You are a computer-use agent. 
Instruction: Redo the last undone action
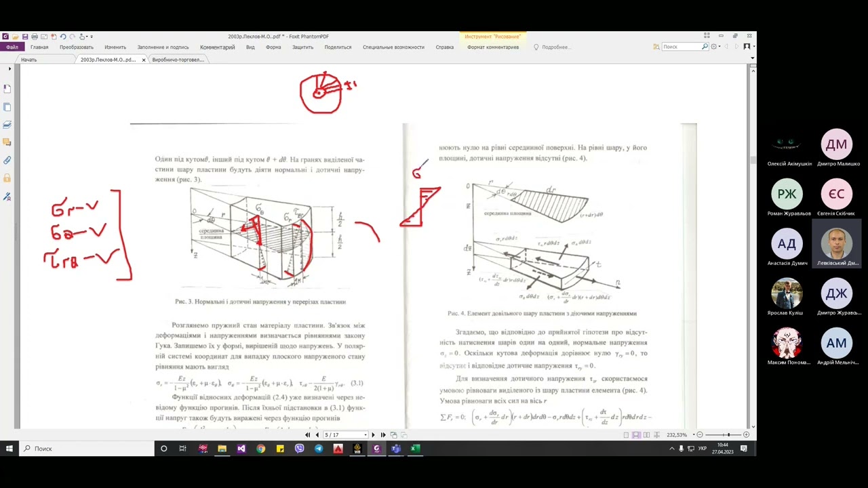(x=73, y=37)
